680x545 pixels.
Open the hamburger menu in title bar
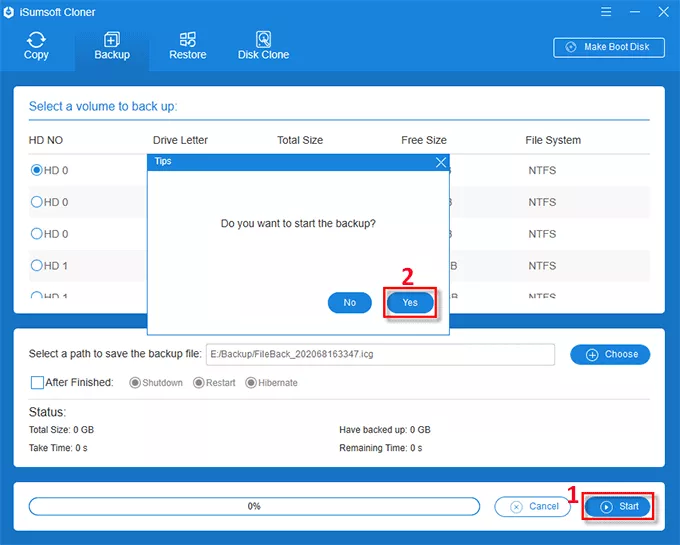pyautogui.click(x=606, y=11)
